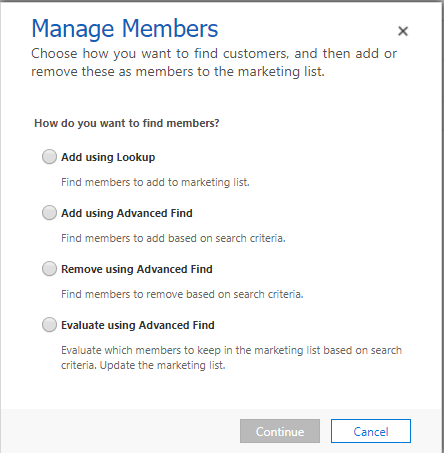Enable the Remove using Advanced Find radio button
Screen dimensions: 444x453
[x=49, y=269]
